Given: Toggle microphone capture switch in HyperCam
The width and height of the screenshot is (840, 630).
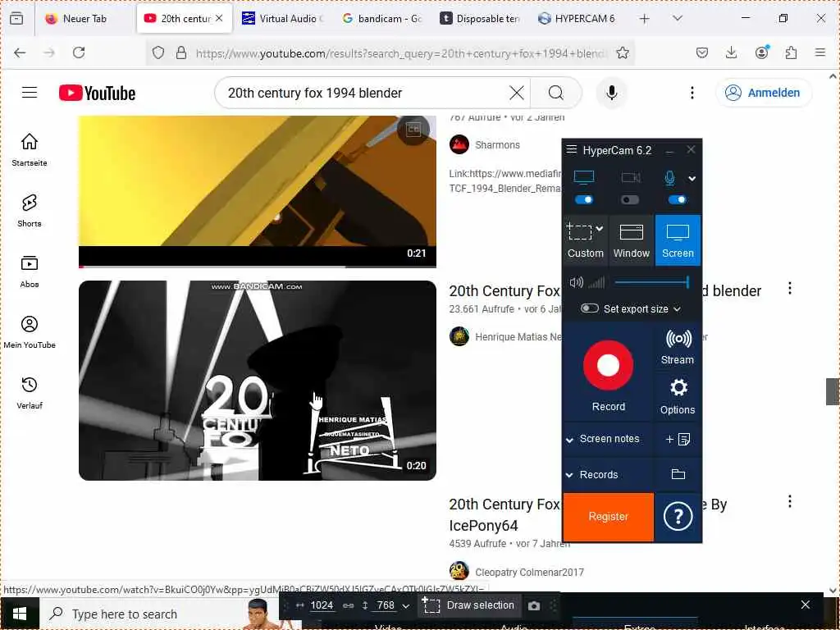Looking at the screenshot, I should coord(677,200).
